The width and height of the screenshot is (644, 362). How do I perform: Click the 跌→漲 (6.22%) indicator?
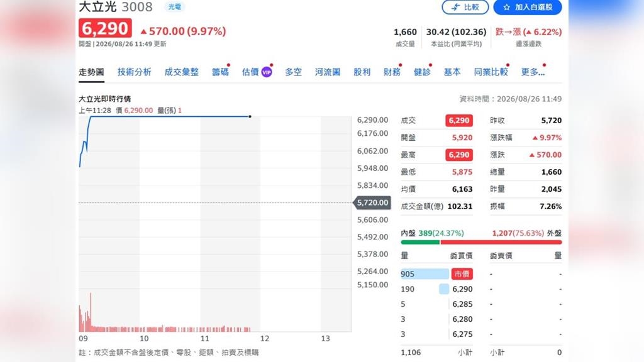pos(528,32)
